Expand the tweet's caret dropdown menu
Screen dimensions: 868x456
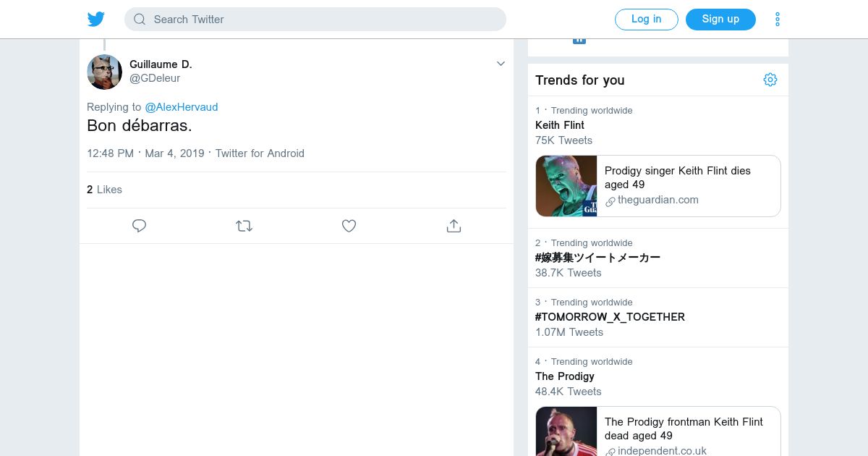[x=501, y=64]
